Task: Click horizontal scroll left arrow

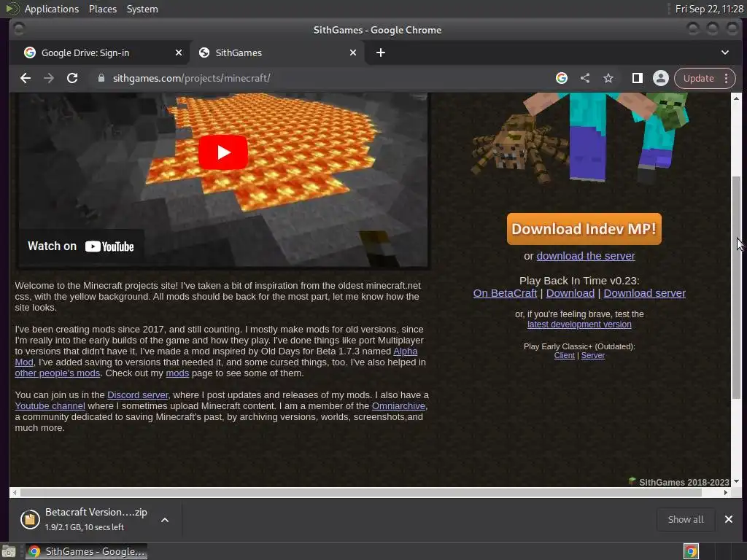Action: (x=15, y=492)
